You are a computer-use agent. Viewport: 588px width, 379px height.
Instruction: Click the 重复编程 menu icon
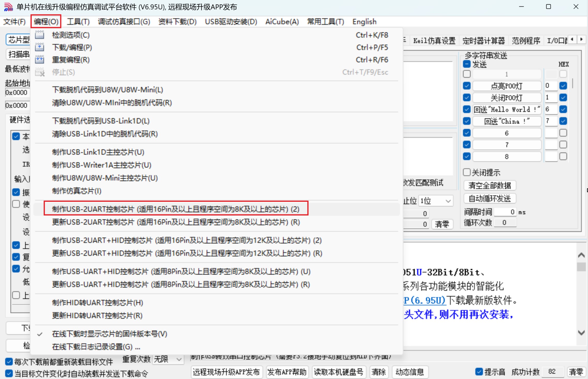40,60
